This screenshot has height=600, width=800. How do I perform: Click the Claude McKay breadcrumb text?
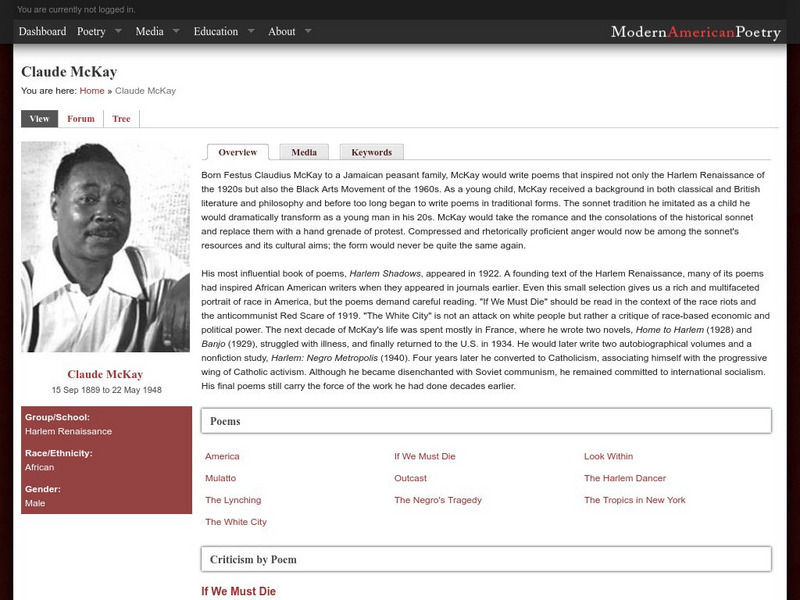point(145,91)
